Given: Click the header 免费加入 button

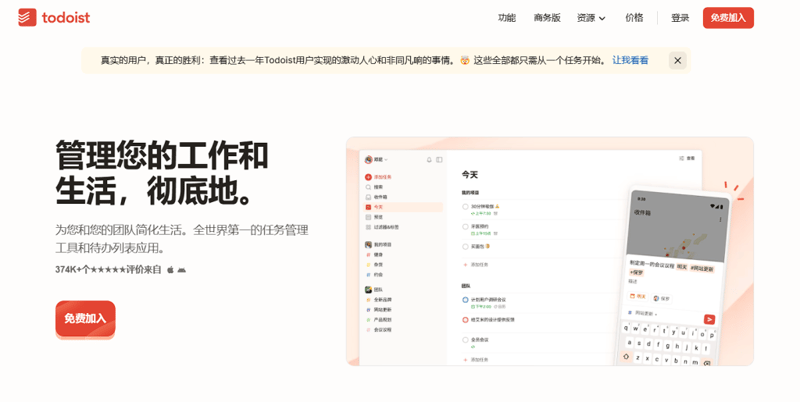Looking at the screenshot, I should [728, 18].
